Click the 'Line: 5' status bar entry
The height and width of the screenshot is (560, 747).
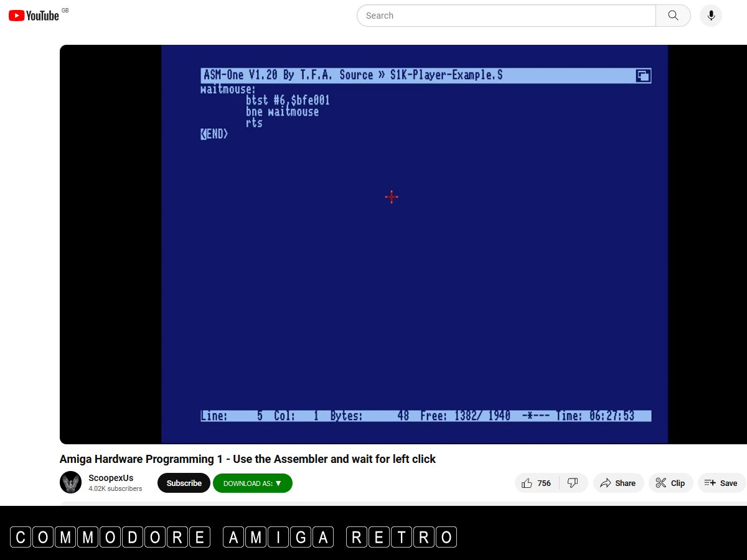[x=232, y=416]
